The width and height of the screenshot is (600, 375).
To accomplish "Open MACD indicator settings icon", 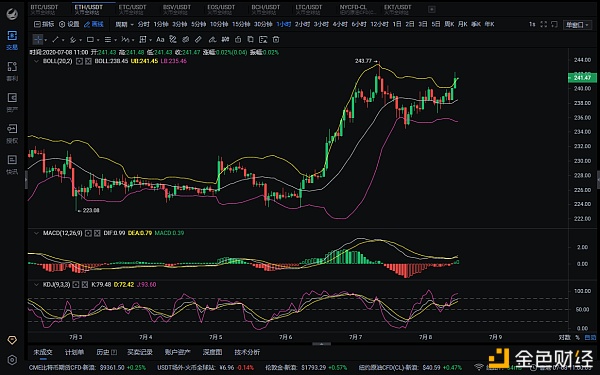I will 88,233.
